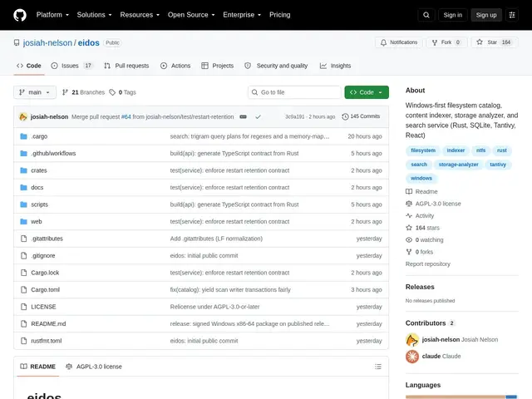The image size is (532, 399).
Task: Open the README outline list icon
Action: 378,367
